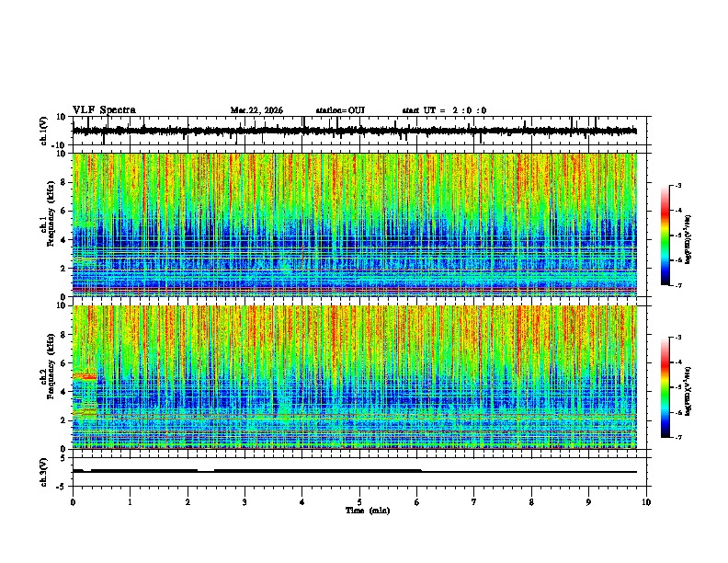Viewport: 728px width, 563px height.
Task: Click the ch.2 spectrogram plot
Action: coord(355,377)
